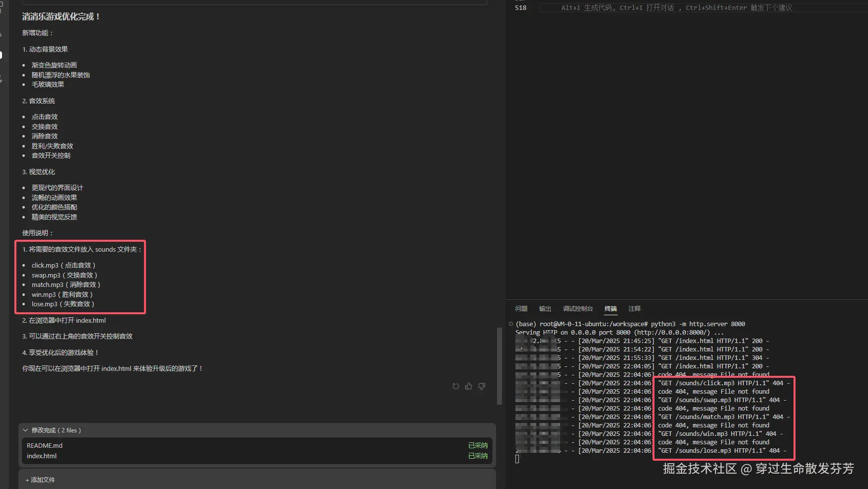Select the 终端 tab
Viewport: 868px width, 489px height.
point(611,309)
